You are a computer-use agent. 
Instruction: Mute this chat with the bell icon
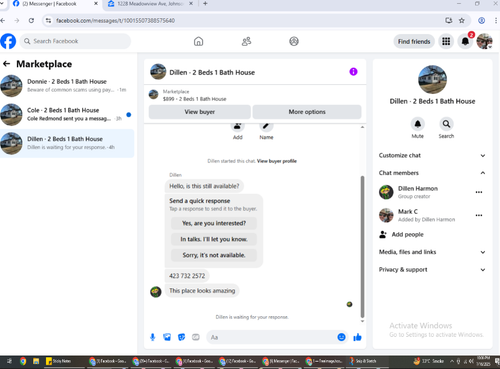(x=418, y=124)
